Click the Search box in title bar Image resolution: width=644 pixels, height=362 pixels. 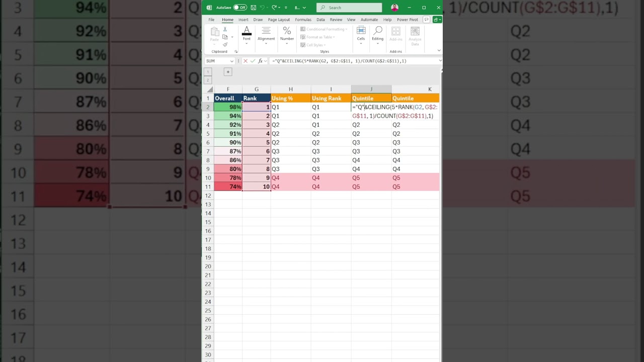[349, 8]
